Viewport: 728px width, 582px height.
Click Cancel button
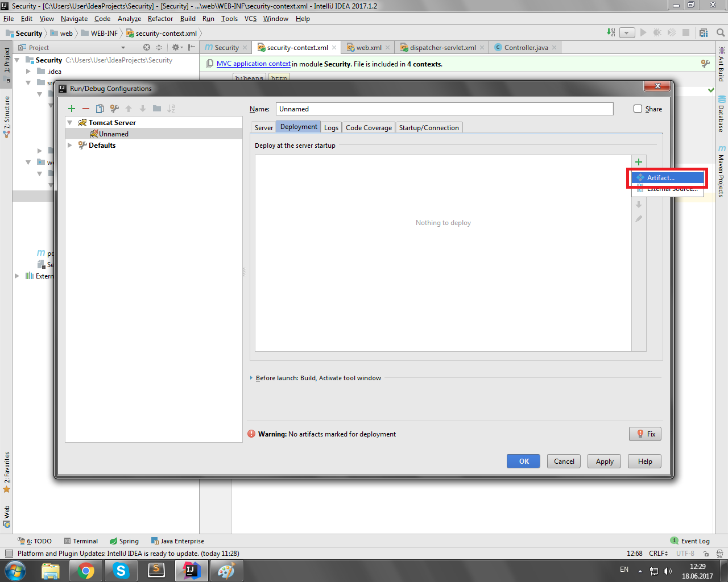[564, 462]
